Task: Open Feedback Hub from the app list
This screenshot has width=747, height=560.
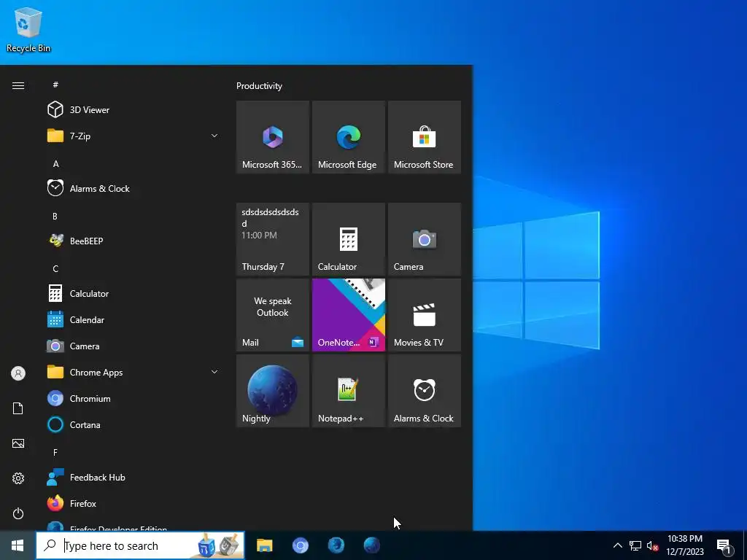Action: [x=133, y=477]
